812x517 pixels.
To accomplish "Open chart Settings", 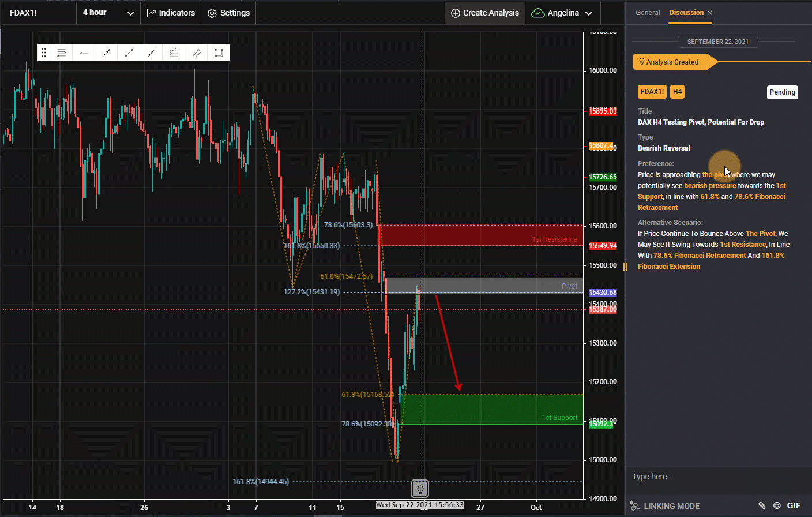I will tap(228, 13).
